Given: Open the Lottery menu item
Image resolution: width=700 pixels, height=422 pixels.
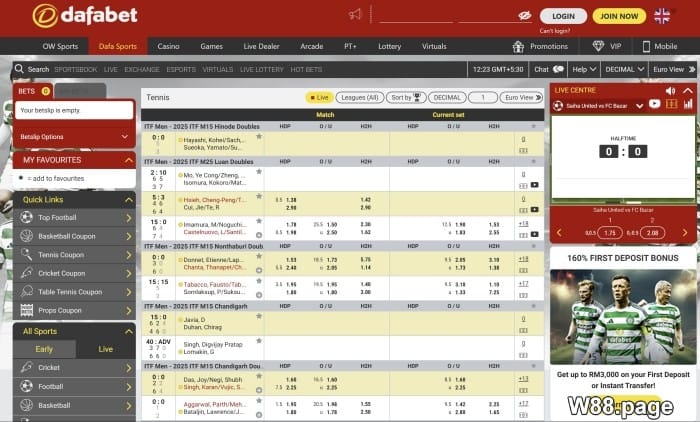Looking at the screenshot, I should [390, 46].
